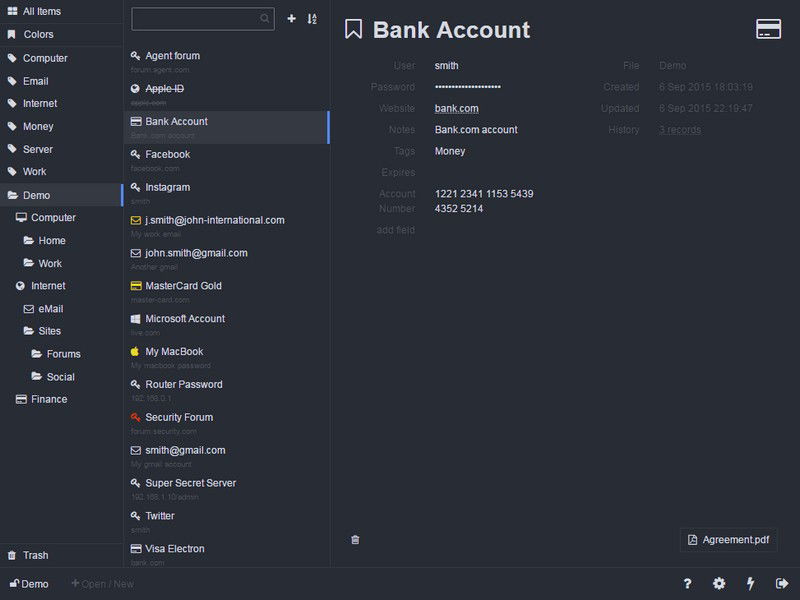Screen dimensions: 800x600
Task: Select the MasterCard Gold entry
Action: pyautogui.click(x=227, y=292)
